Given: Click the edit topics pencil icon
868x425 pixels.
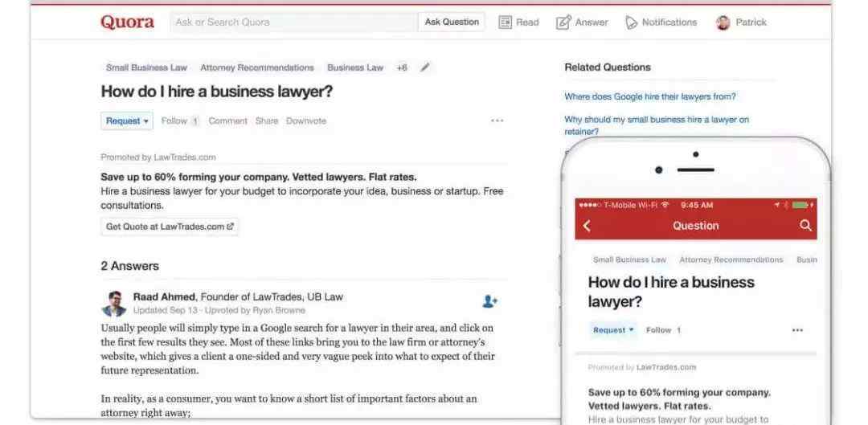Looking at the screenshot, I should (x=424, y=67).
